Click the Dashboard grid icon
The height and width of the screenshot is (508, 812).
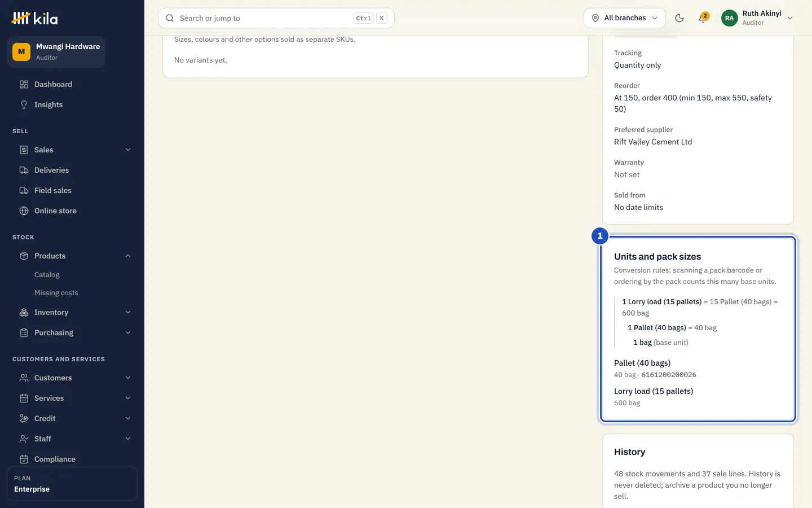(x=24, y=84)
